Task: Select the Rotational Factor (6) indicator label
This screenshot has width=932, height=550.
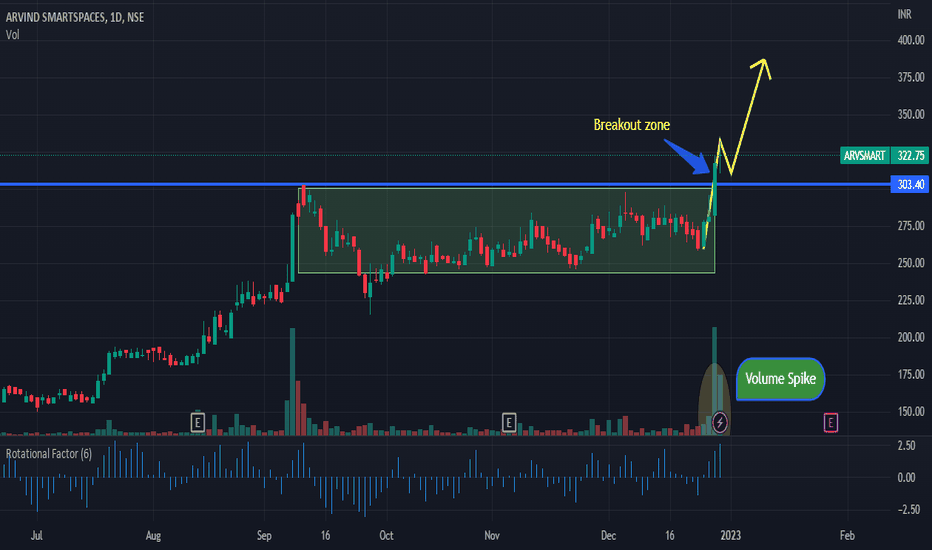Action: (49, 454)
